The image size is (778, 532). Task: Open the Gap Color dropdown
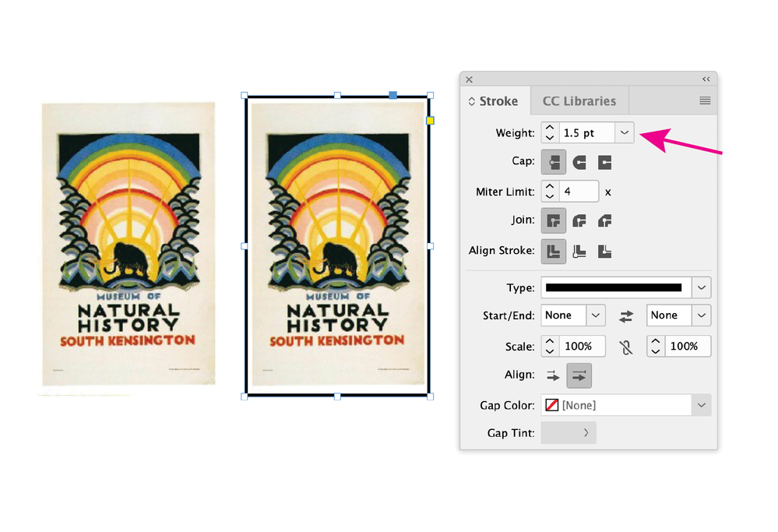pos(701,405)
